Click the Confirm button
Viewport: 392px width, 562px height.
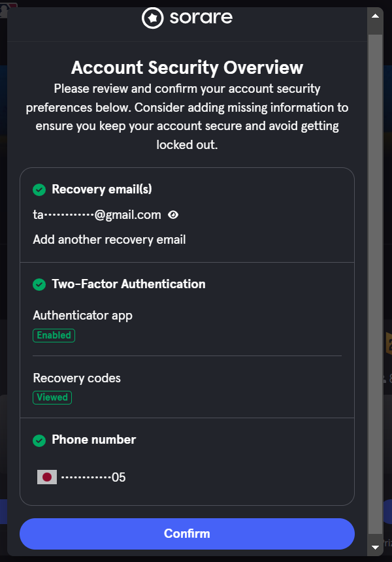tap(187, 534)
